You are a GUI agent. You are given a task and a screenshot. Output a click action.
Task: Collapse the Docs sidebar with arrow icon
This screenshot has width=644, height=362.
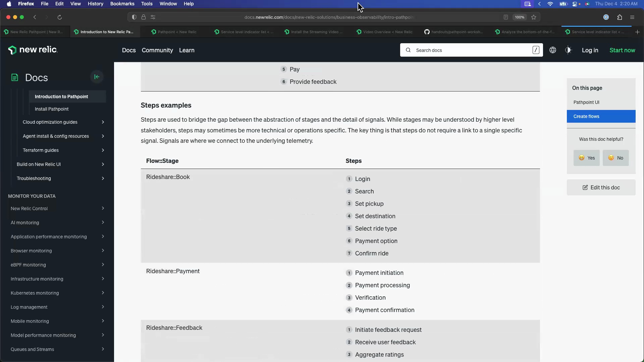coord(97,77)
